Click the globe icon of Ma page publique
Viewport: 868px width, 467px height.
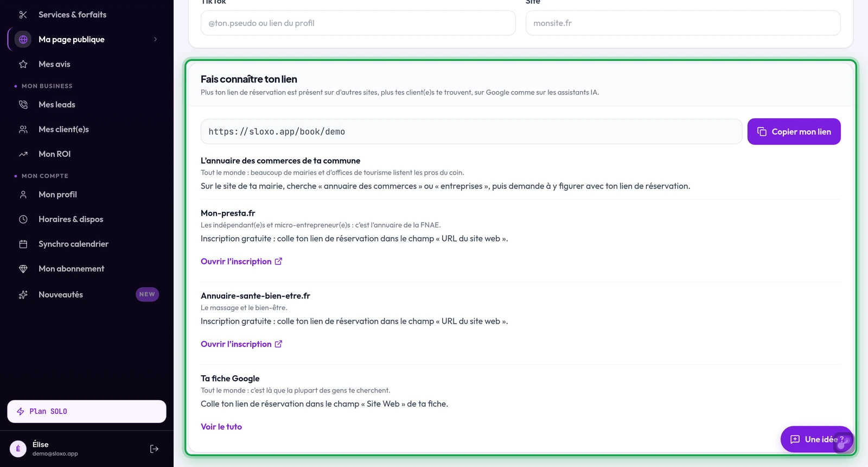pyautogui.click(x=23, y=39)
